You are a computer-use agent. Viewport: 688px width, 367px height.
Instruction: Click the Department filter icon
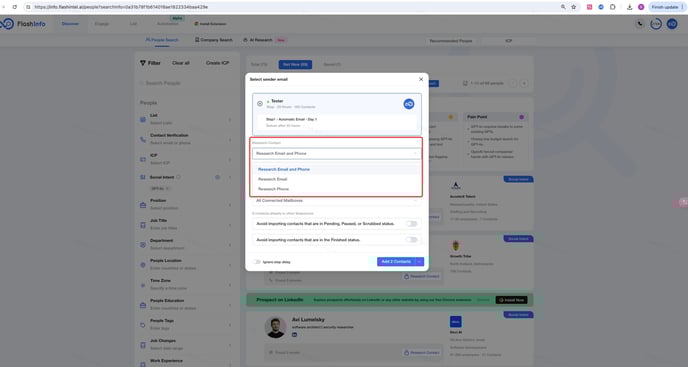click(x=143, y=245)
